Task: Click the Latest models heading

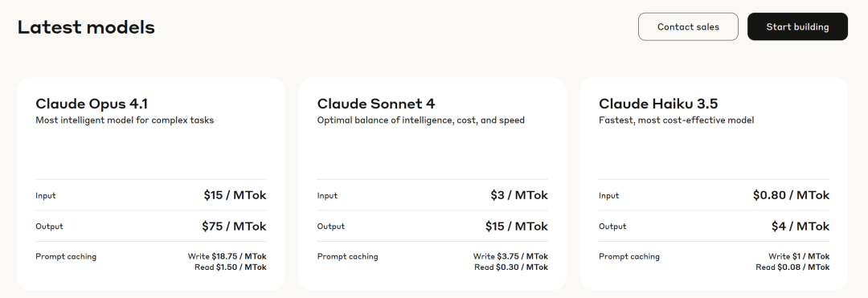Action: pyautogui.click(x=86, y=27)
